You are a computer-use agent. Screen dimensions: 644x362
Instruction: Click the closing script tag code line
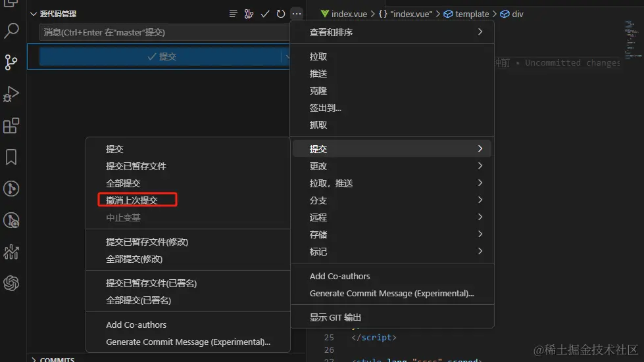point(374,338)
